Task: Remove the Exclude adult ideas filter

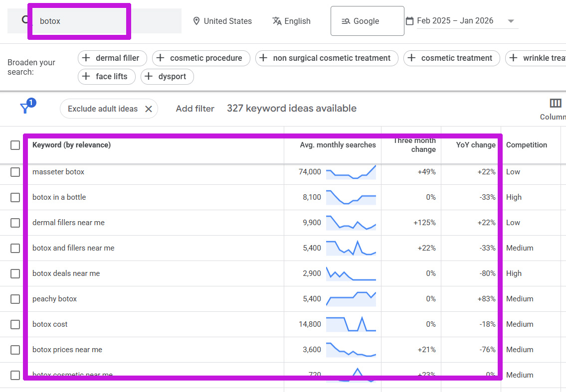Action: (149, 109)
